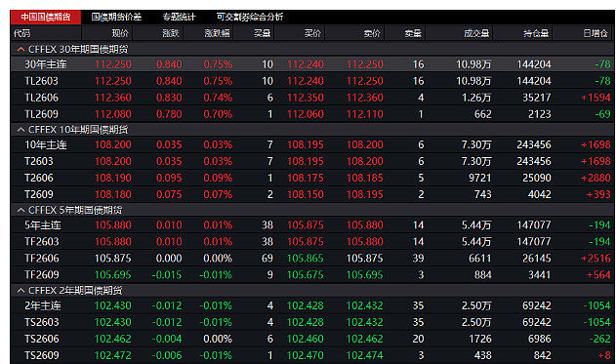Click TS2609 open interest 842
The height and width of the screenshot is (364, 616).
pyautogui.click(x=542, y=355)
